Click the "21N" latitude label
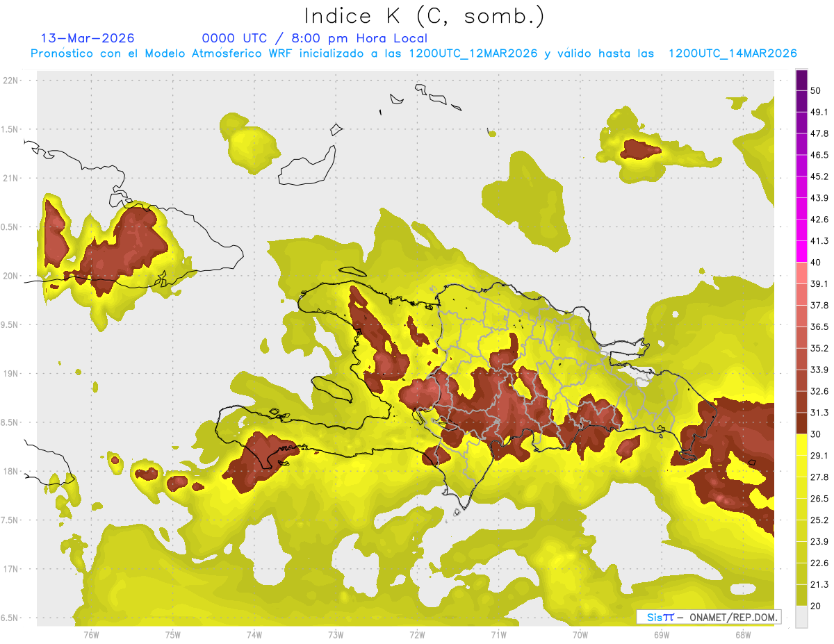Image resolution: width=834 pixels, height=644 pixels. click(x=11, y=178)
